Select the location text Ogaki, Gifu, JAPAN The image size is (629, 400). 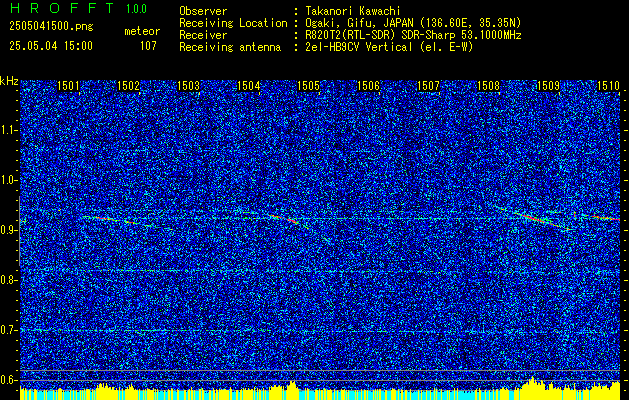[358, 23]
